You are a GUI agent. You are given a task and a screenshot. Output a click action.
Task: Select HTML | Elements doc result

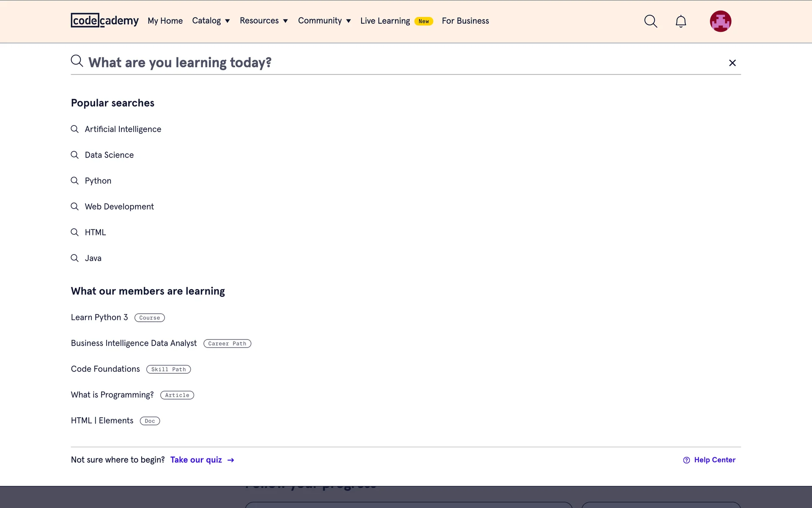(x=102, y=421)
